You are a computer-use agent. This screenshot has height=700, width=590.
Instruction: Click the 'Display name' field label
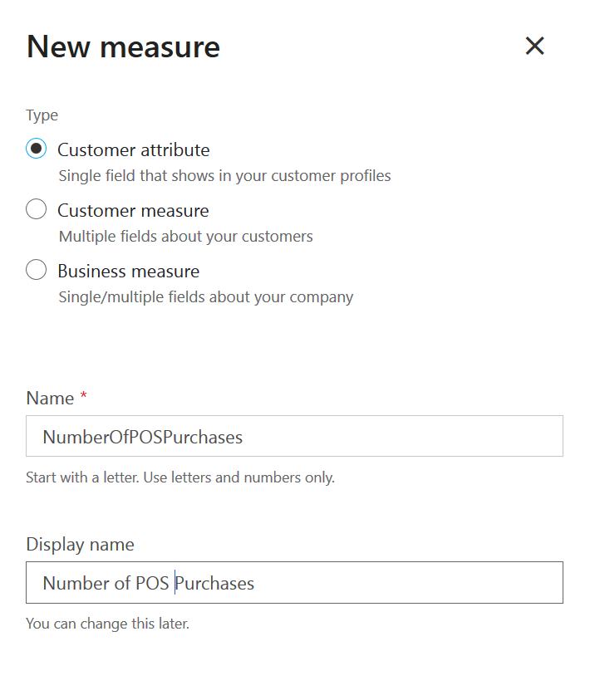[x=80, y=545]
